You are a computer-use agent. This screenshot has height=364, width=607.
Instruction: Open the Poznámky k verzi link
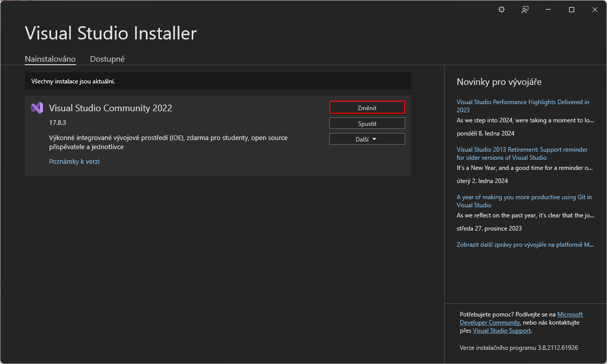coord(74,162)
